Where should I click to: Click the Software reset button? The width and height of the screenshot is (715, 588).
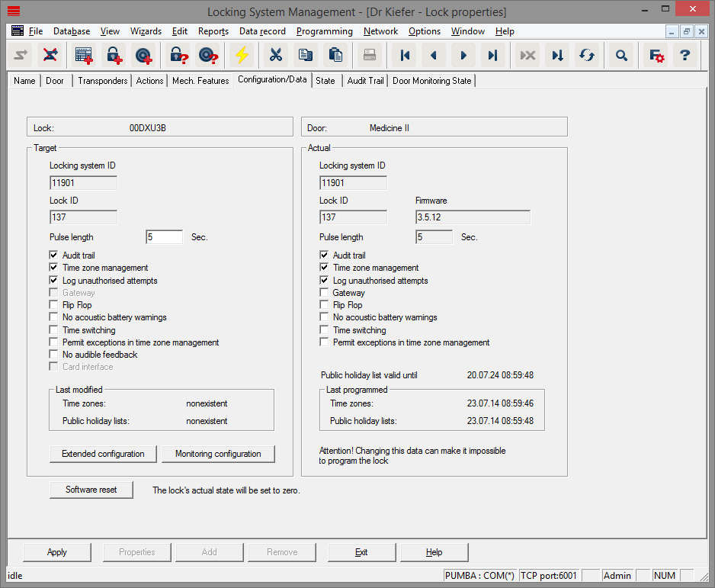(x=91, y=490)
